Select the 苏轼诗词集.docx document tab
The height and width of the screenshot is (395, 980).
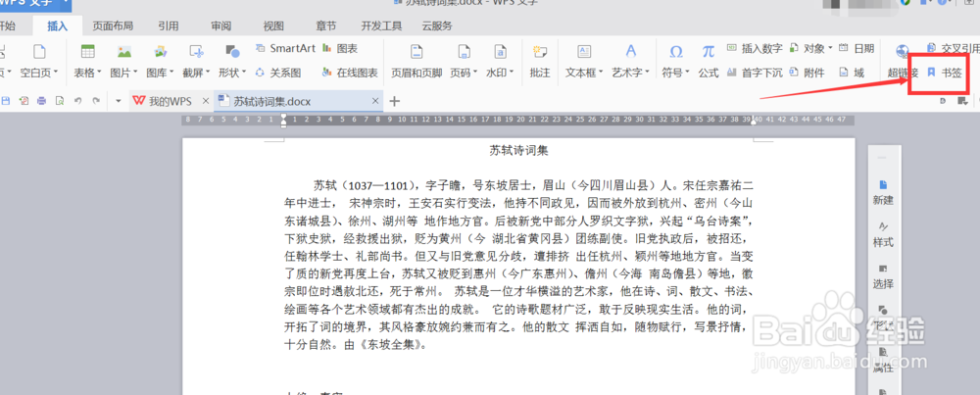(298, 101)
